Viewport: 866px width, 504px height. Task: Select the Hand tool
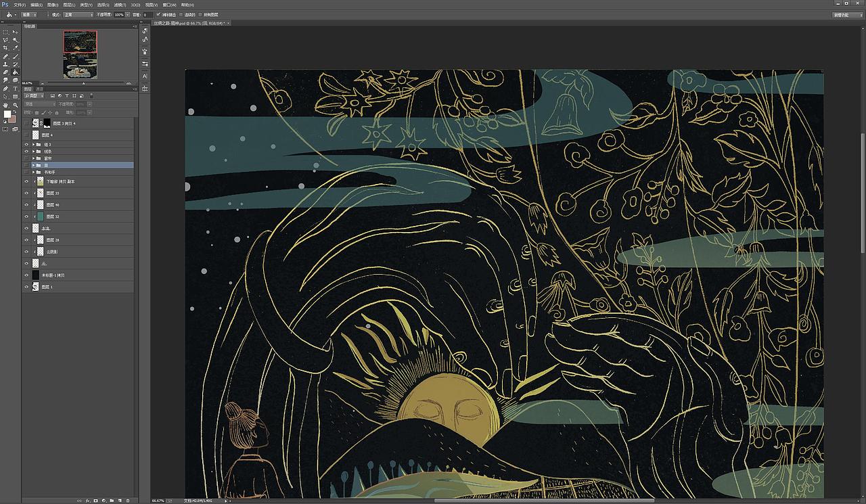5,105
